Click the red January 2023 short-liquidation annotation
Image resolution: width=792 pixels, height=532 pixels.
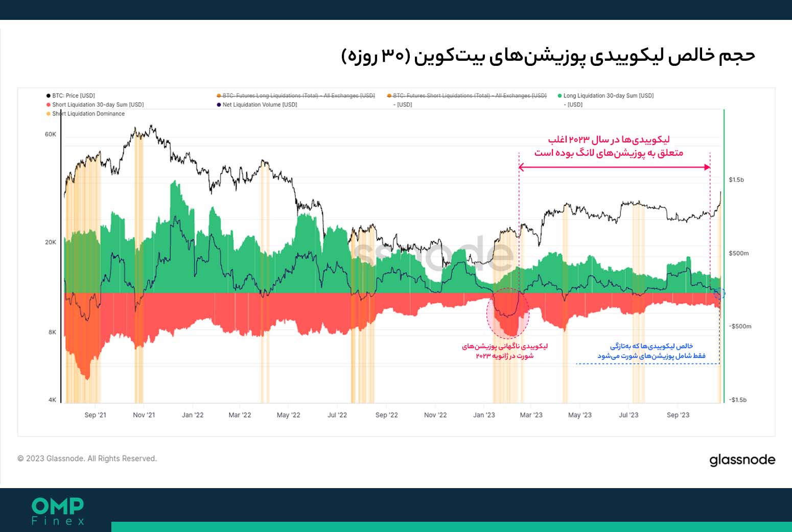coord(505,351)
